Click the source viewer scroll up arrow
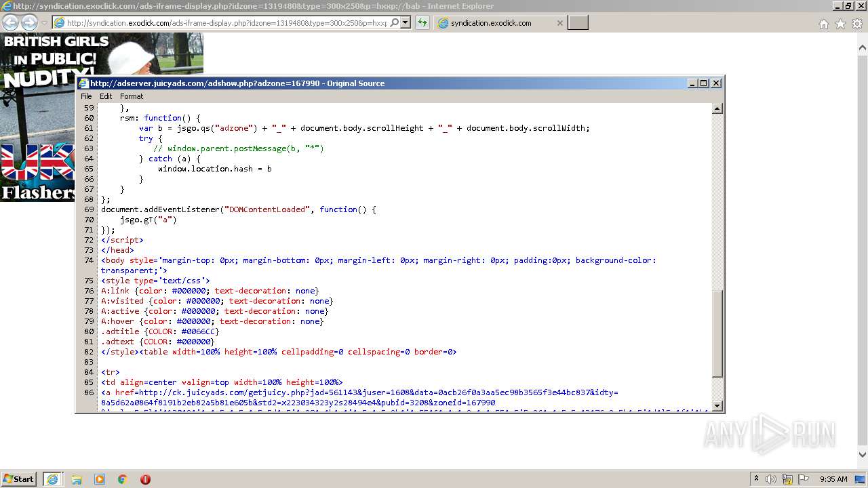This screenshot has width=868, height=488. [717, 108]
